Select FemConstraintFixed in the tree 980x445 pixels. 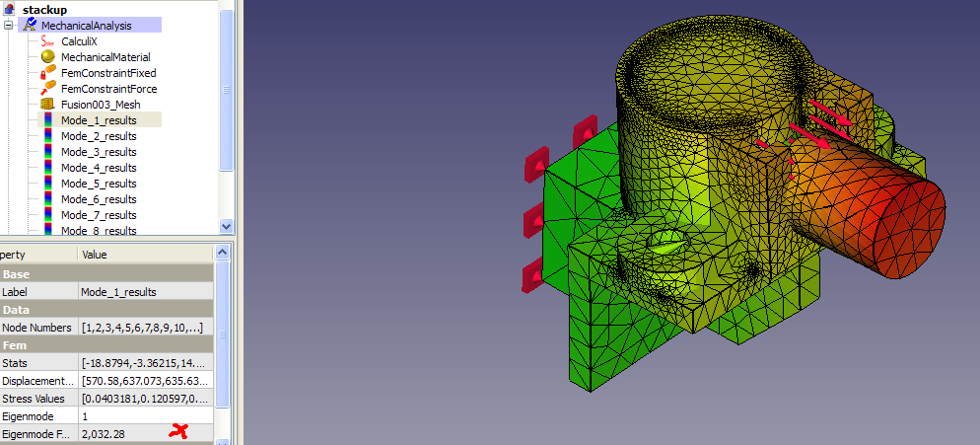click(108, 73)
